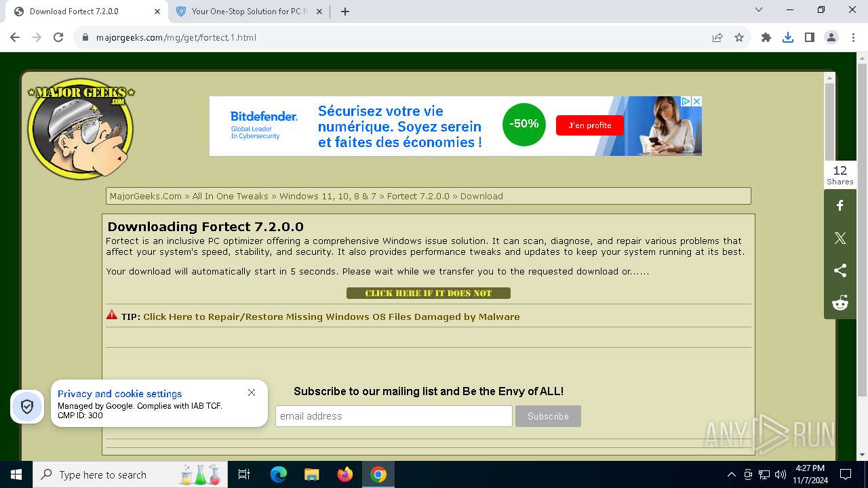Share page on Reddit
868x488 pixels.
[x=840, y=303]
